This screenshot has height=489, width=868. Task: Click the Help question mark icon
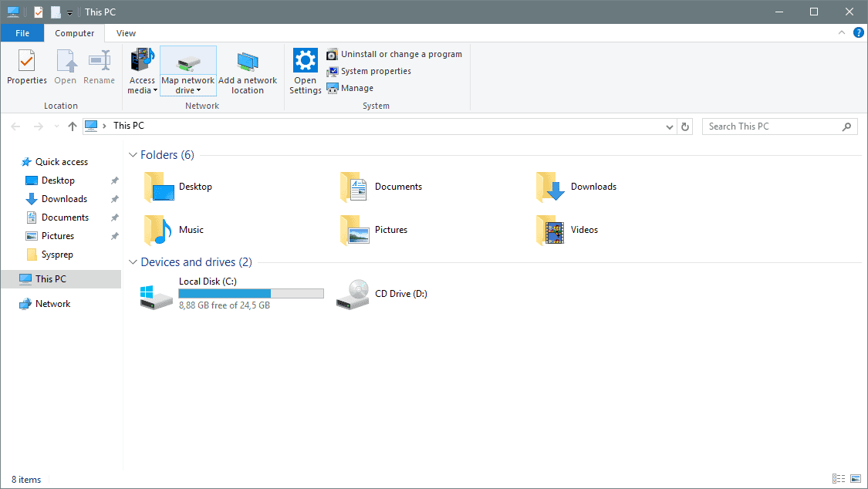[x=859, y=32]
